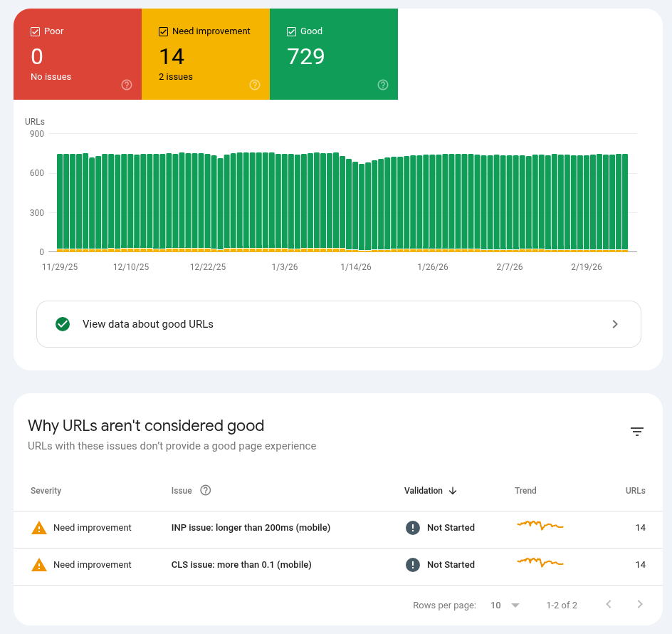
Task: Click help icon on Need improvement card
Action: 255,85
